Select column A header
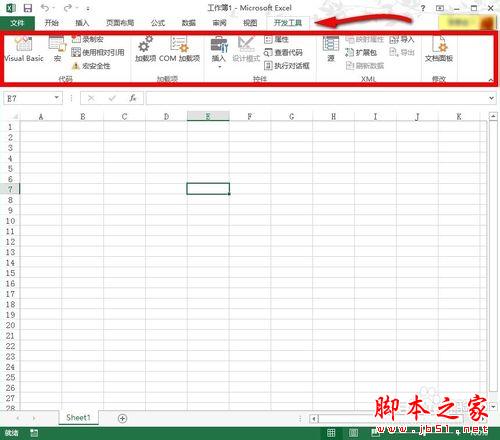500x440 pixels. point(41,116)
